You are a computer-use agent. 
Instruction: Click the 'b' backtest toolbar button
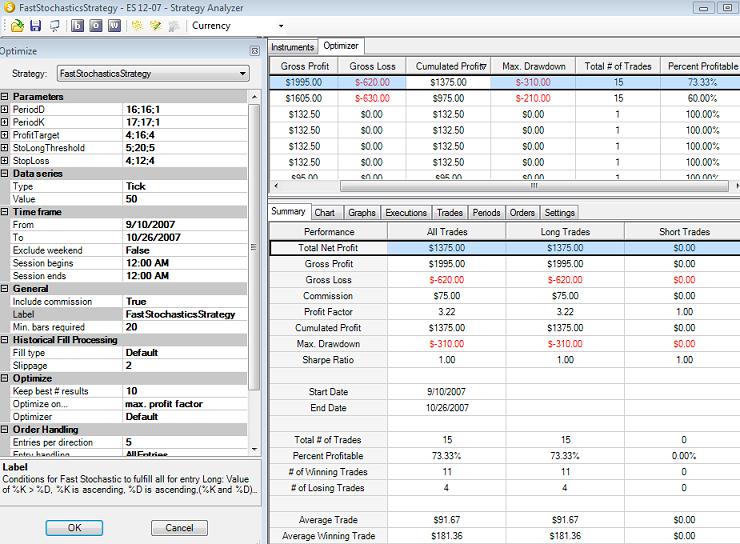click(x=77, y=25)
